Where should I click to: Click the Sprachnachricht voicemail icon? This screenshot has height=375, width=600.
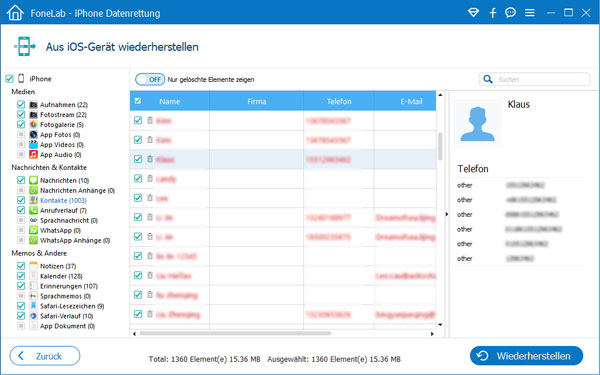click(x=34, y=220)
